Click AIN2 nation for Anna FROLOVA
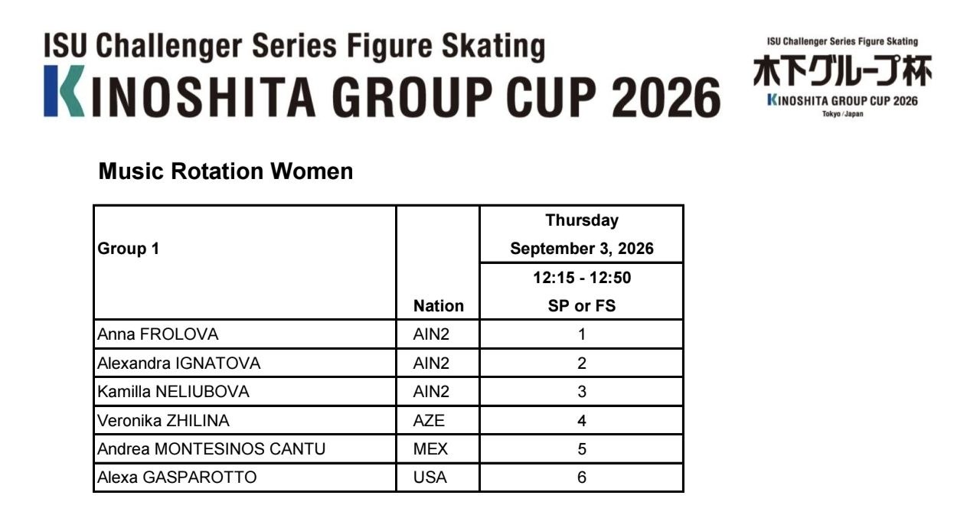This screenshot has height=515, width=980. pyautogui.click(x=438, y=334)
